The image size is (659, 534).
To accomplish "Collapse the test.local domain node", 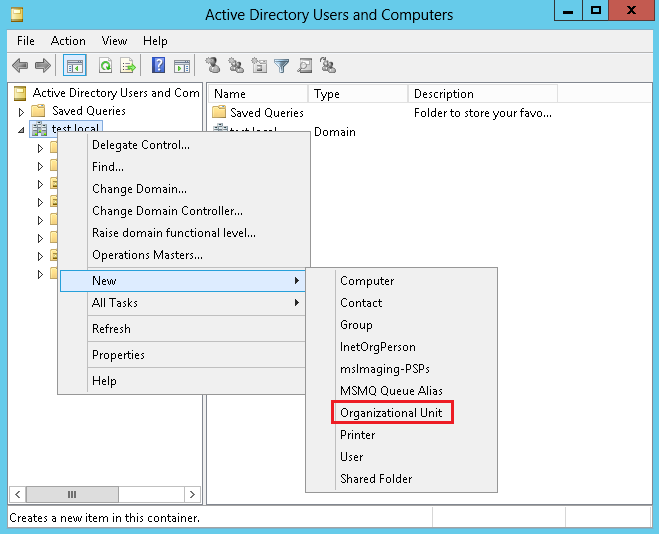I will click(x=21, y=130).
